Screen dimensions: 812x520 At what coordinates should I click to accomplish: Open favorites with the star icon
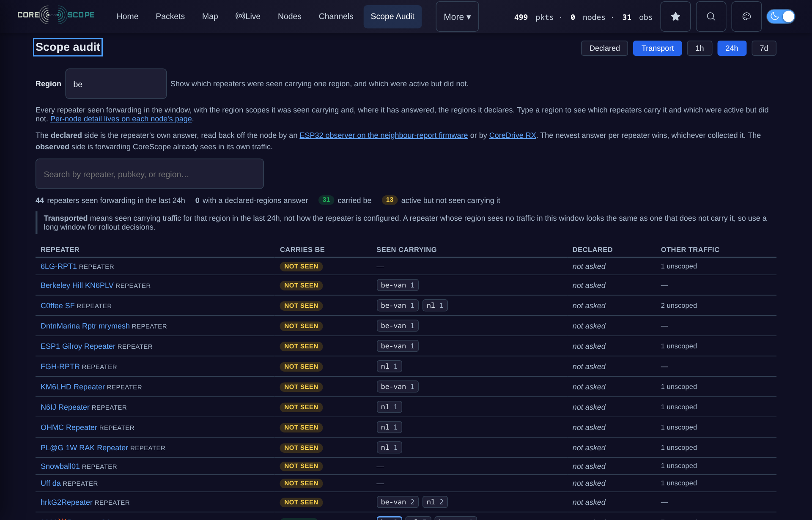tap(675, 16)
